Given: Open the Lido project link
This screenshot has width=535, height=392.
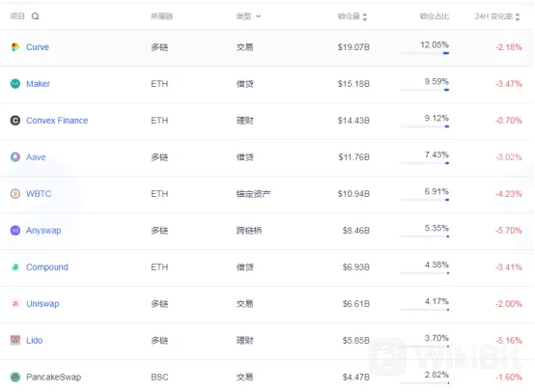Looking at the screenshot, I should (x=35, y=340).
